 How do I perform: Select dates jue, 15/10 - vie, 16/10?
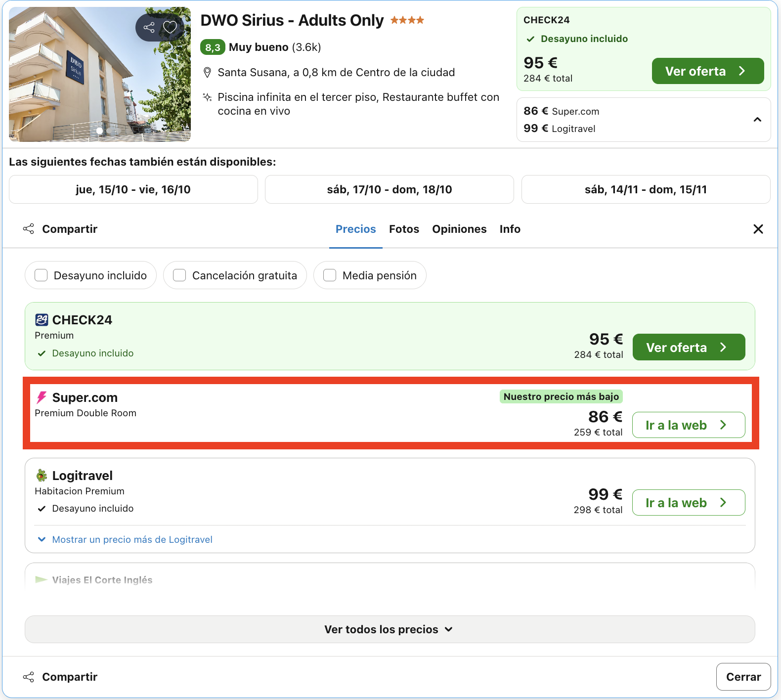133,189
